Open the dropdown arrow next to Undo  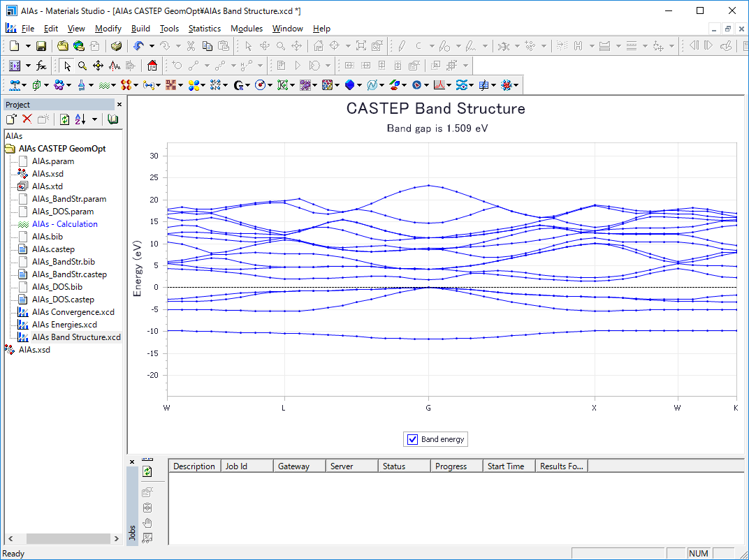(x=152, y=46)
